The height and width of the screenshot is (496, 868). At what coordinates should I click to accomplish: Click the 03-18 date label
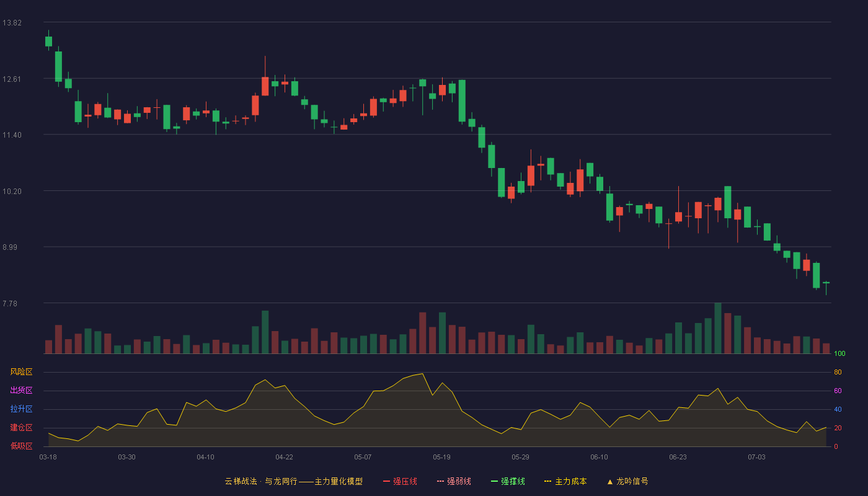tap(48, 457)
